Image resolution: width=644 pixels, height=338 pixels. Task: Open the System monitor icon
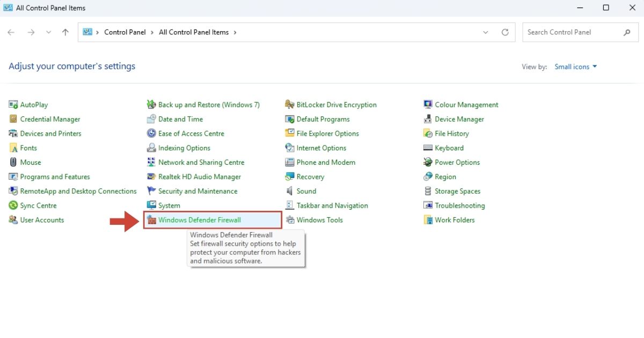(151, 205)
